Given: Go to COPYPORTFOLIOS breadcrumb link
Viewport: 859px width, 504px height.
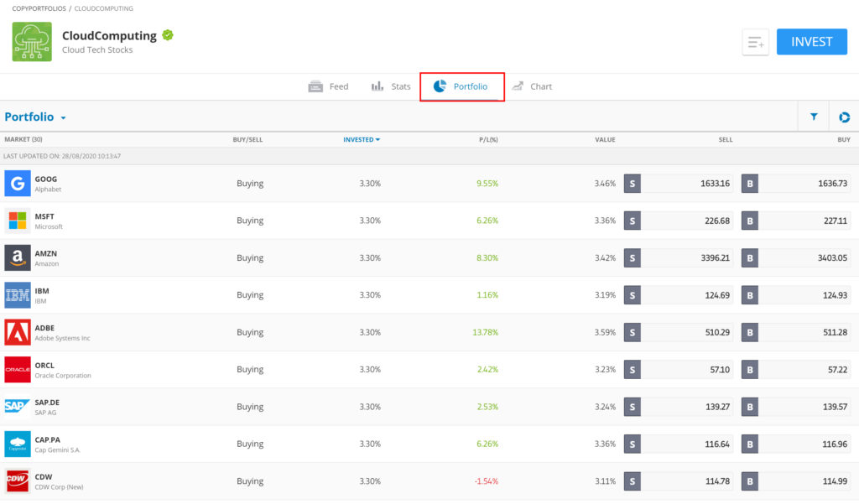Looking at the screenshot, I should (x=39, y=8).
